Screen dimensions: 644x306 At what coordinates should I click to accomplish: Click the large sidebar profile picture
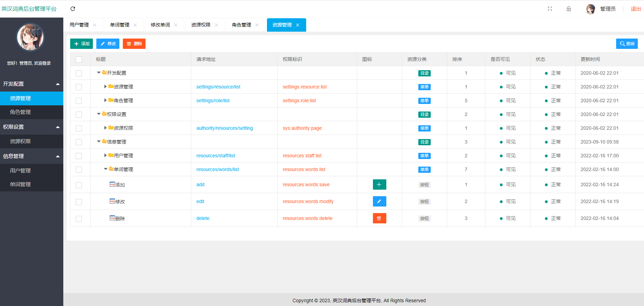tap(31, 37)
